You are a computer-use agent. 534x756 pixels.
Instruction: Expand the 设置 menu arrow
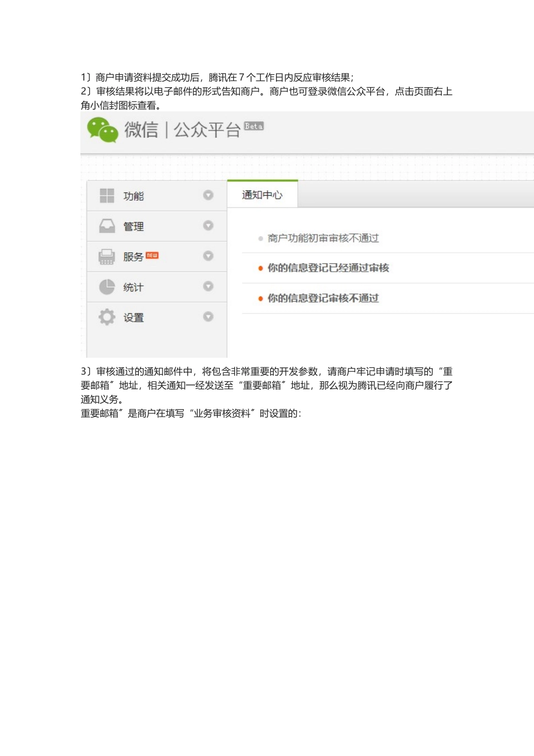tap(208, 317)
